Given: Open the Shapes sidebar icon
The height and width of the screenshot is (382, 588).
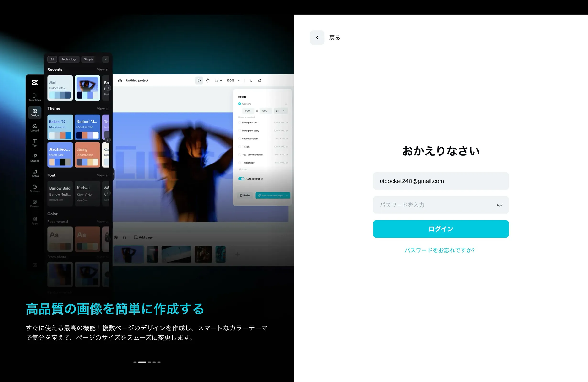Looking at the screenshot, I should click(x=35, y=158).
